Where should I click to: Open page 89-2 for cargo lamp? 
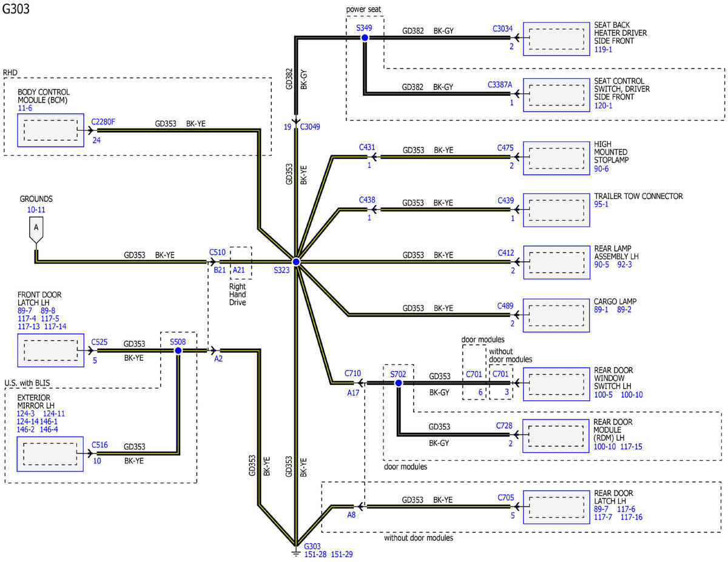coord(624,310)
